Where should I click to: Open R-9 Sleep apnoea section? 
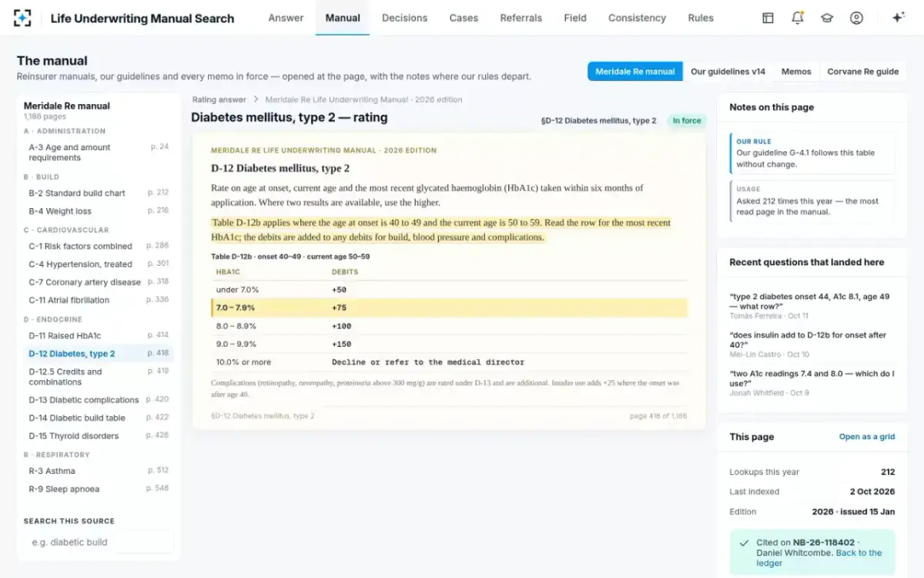point(99,489)
